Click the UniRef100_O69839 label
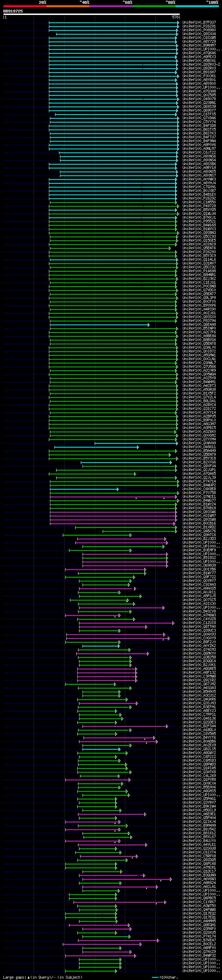 (x=199, y=565)
